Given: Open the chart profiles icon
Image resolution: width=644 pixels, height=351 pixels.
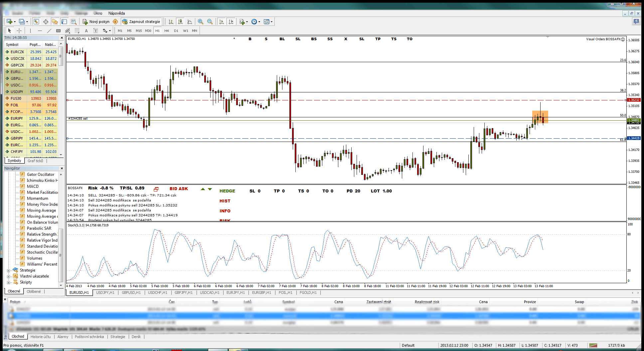Looking at the screenshot, I should [22, 22].
